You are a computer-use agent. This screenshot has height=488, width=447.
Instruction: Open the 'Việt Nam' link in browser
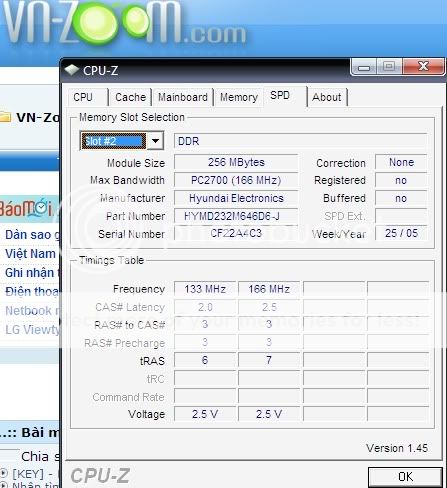[x=30, y=253]
